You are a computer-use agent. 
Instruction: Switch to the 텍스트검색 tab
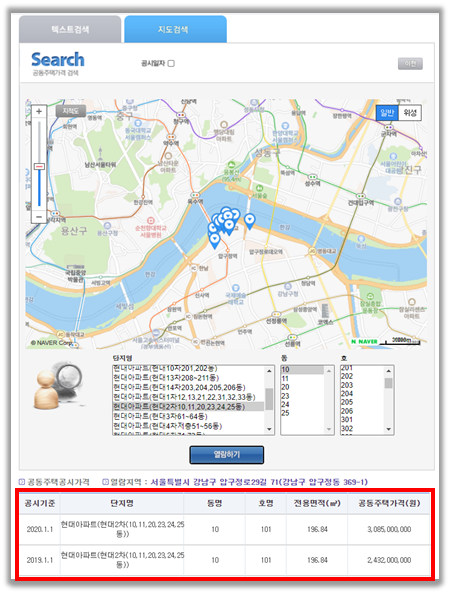(70, 29)
